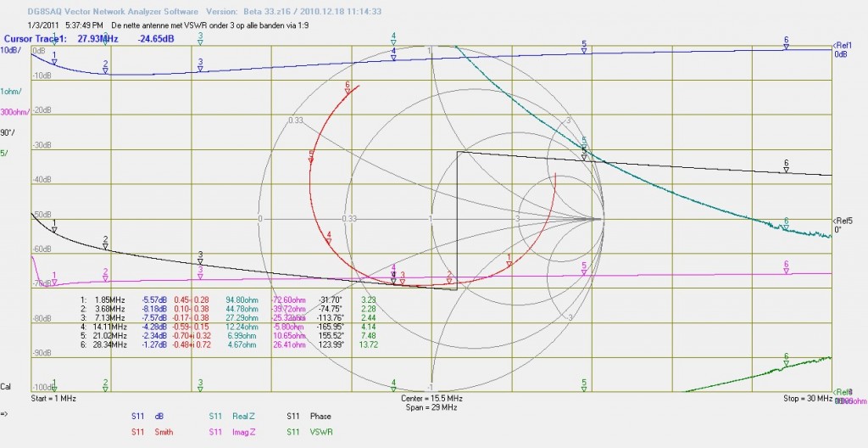Click marker table row 4 at 14.11MHz

point(229,327)
